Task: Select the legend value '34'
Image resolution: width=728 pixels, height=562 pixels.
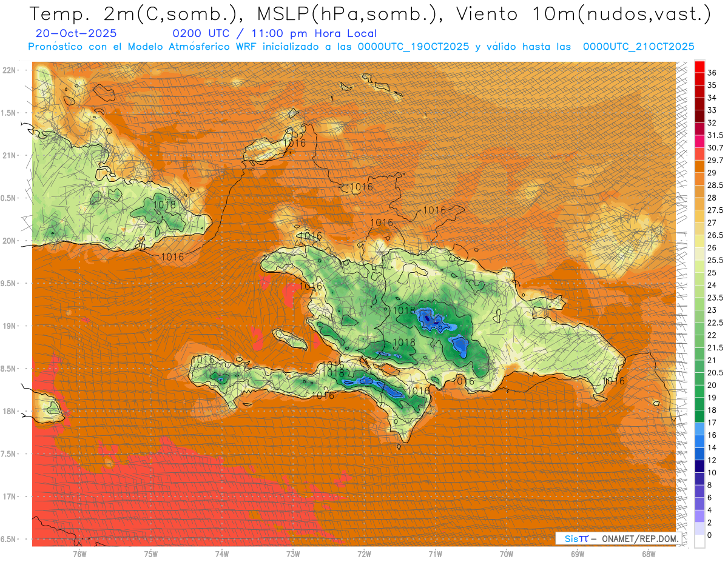Action: [712, 98]
